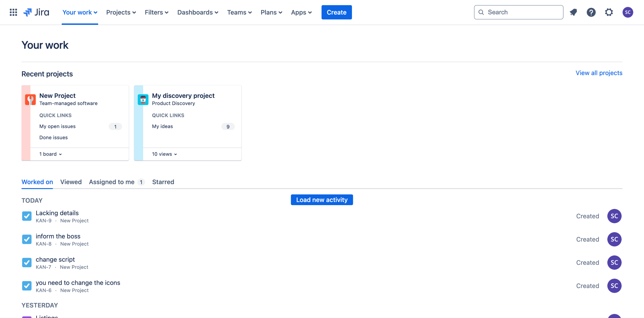This screenshot has height=318, width=644.
Task: Click task checkbox icon for change script
Action: coord(27,262)
